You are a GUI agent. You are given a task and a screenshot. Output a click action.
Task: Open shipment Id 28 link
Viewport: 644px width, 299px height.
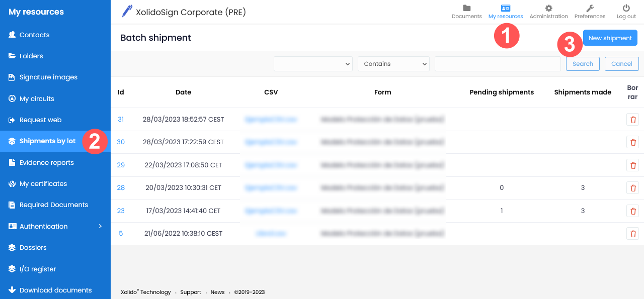tap(121, 188)
